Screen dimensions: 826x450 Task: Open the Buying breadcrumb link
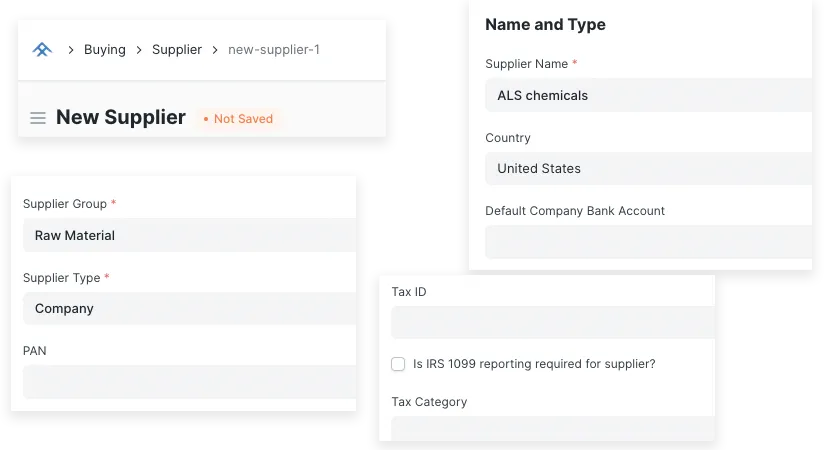pyautogui.click(x=105, y=49)
